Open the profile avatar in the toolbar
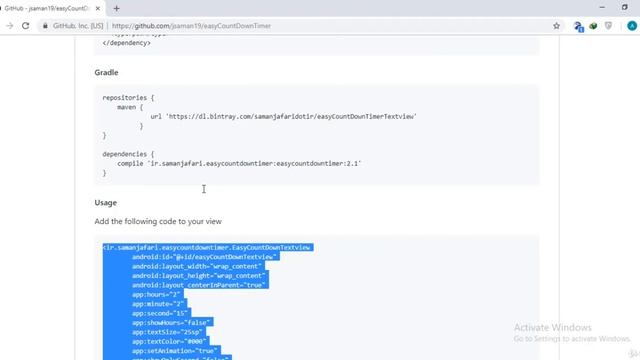 pos(632,26)
